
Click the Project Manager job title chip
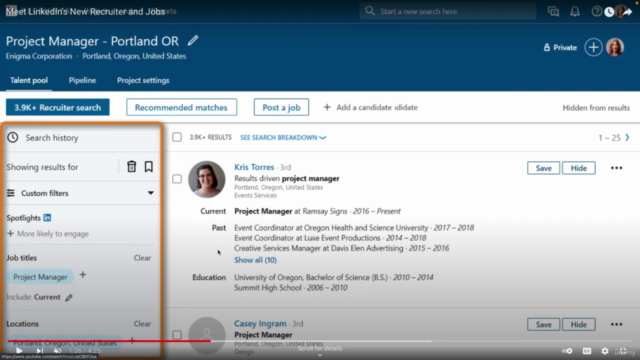point(40,277)
